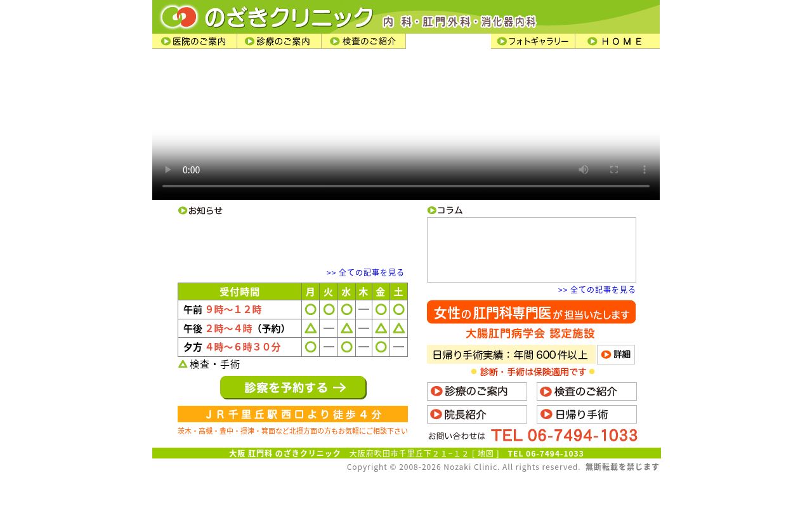This screenshot has height=508, width=812.
Task: Click 夕方 4時～6時30分 row label
Action: coord(240,347)
